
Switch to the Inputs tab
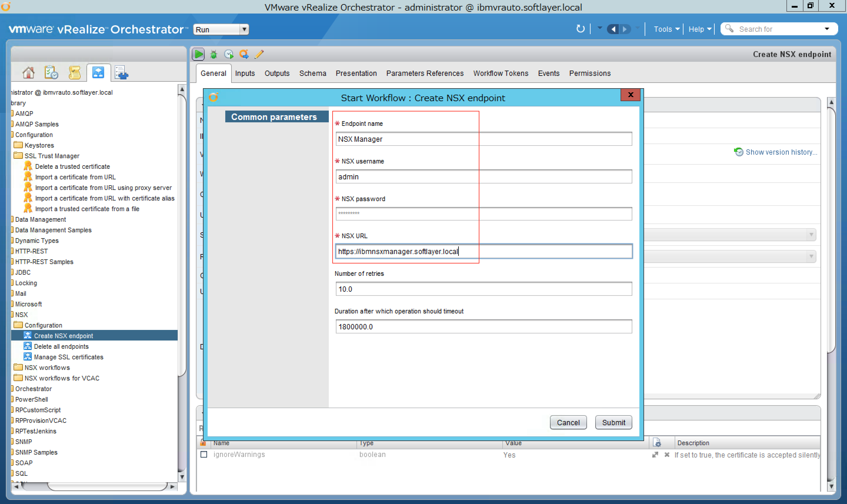click(245, 73)
